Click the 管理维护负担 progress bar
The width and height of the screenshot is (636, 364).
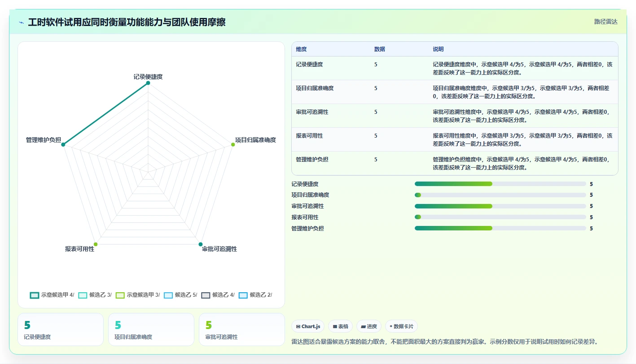pos(500,228)
